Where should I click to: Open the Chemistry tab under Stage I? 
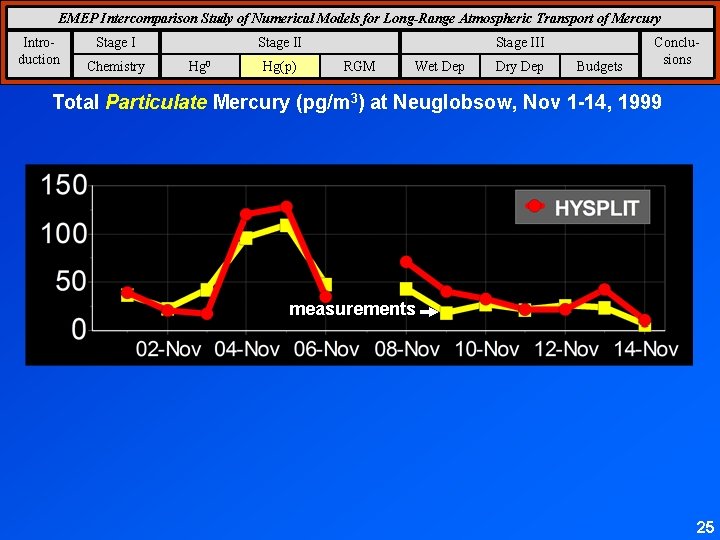pos(116,66)
